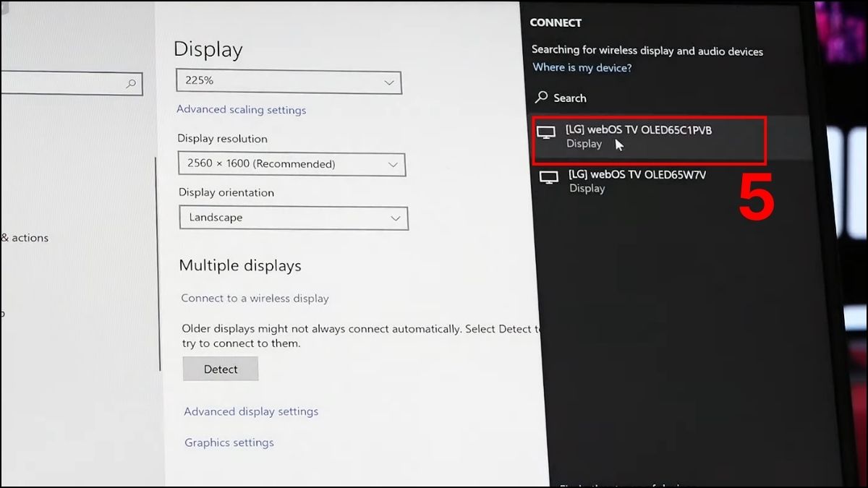Click monitor icon for OLED65W7V device
Viewport: 868px width, 488px height.
[x=550, y=177]
